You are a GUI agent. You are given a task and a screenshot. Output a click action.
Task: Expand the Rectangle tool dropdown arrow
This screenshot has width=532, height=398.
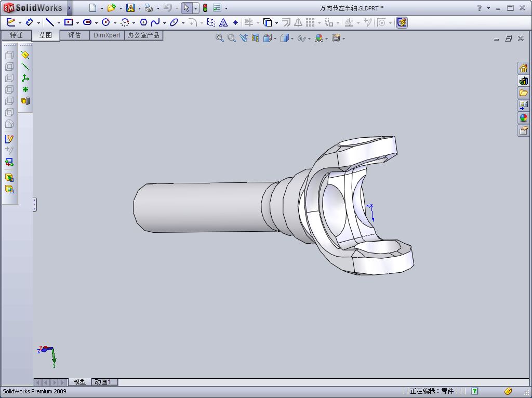(x=78, y=23)
